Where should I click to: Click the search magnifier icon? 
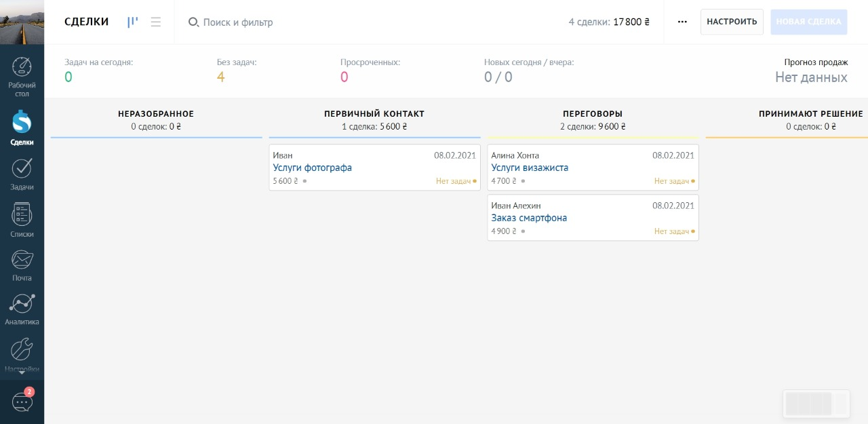(x=193, y=22)
